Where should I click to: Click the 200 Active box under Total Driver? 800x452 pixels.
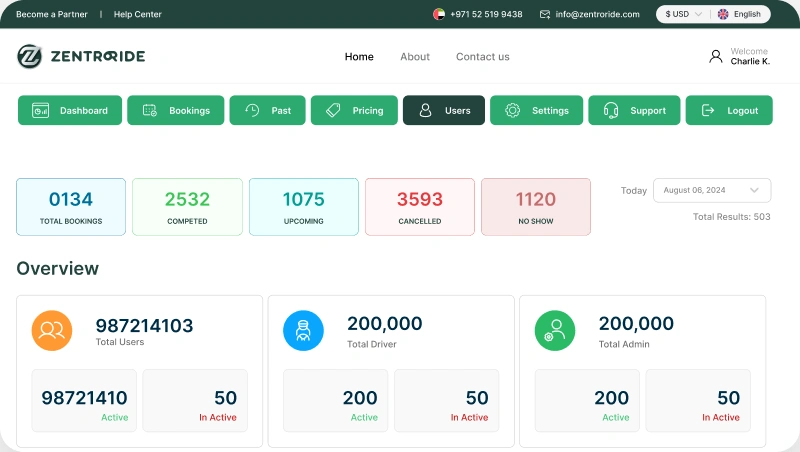pos(336,400)
